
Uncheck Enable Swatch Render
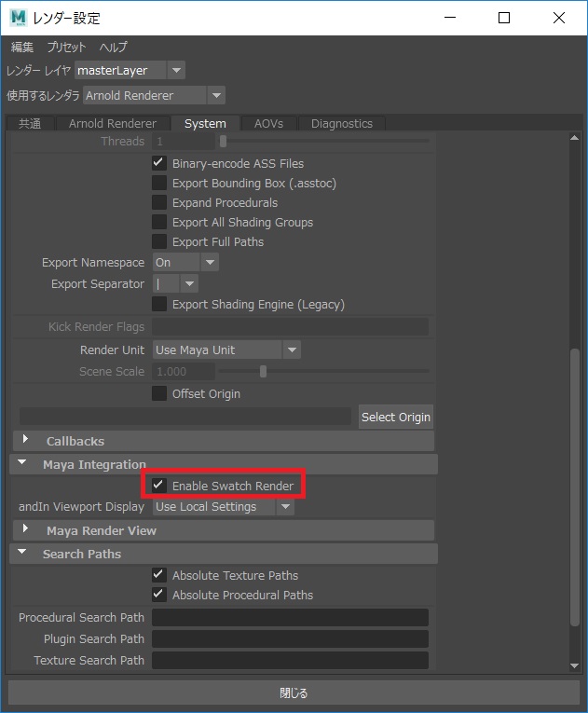click(x=159, y=486)
